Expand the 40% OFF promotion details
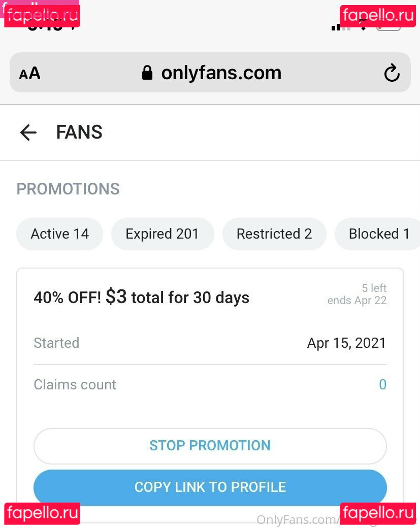Image resolution: width=420 pixels, height=530 pixels. [x=141, y=297]
